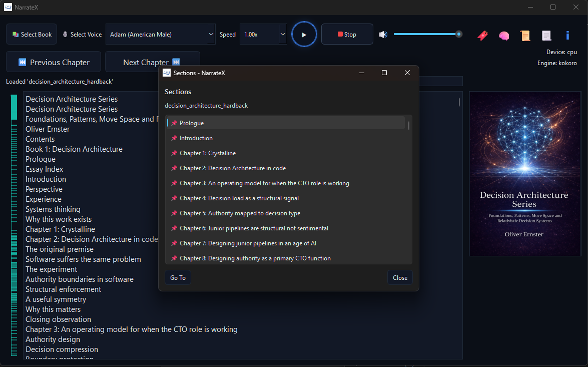Viewport: 588px width, 367px height.
Task: Go to the Previous Chapter
Action: 54,62
